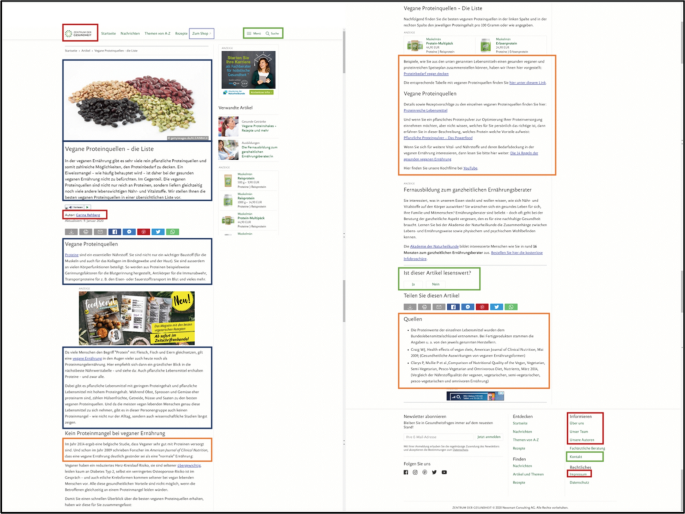Open 'Artikel und Themen' footer link

[528, 474]
